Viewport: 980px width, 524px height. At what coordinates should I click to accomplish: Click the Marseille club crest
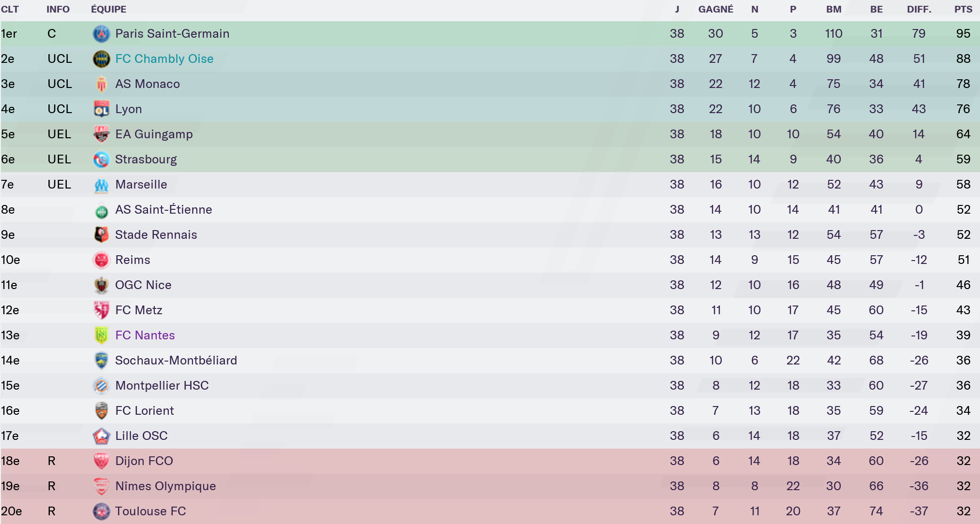coord(101,185)
